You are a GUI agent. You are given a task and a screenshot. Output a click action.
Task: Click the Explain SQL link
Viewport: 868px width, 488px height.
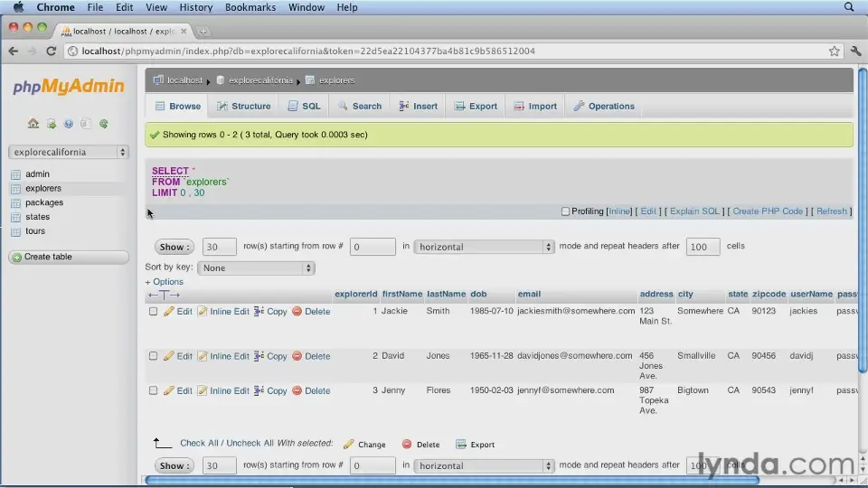(x=694, y=211)
